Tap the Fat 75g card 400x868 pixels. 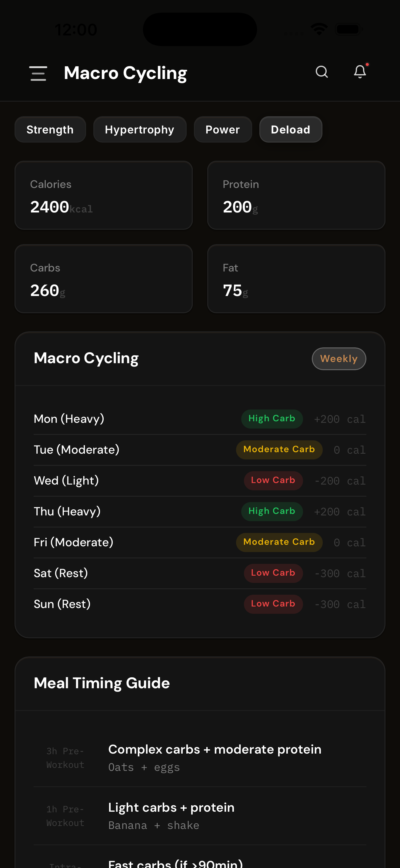[296, 279]
